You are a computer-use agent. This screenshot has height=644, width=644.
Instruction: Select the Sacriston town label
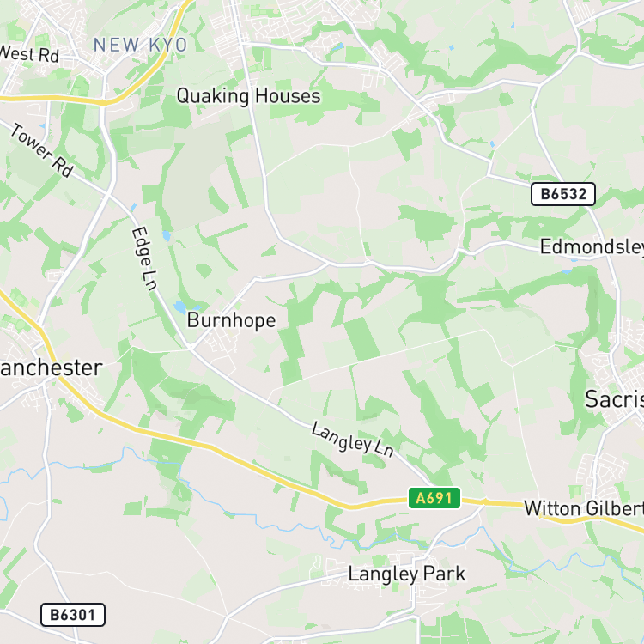click(x=614, y=399)
